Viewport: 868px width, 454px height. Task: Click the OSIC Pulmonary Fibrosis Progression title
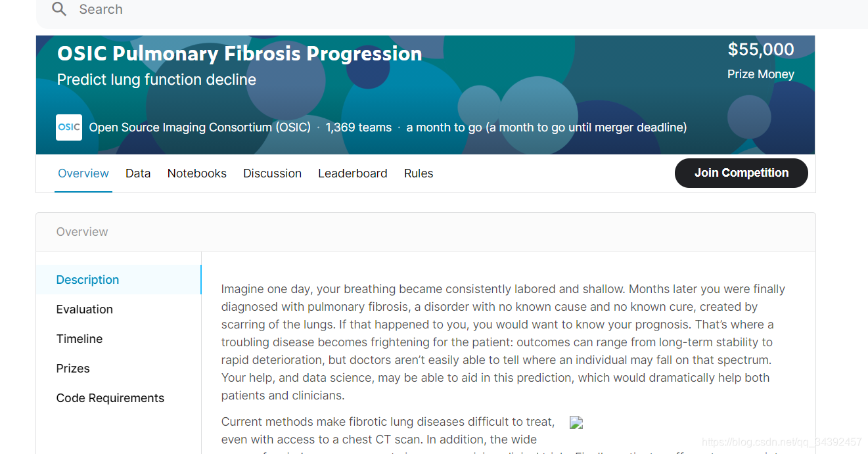point(240,53)
